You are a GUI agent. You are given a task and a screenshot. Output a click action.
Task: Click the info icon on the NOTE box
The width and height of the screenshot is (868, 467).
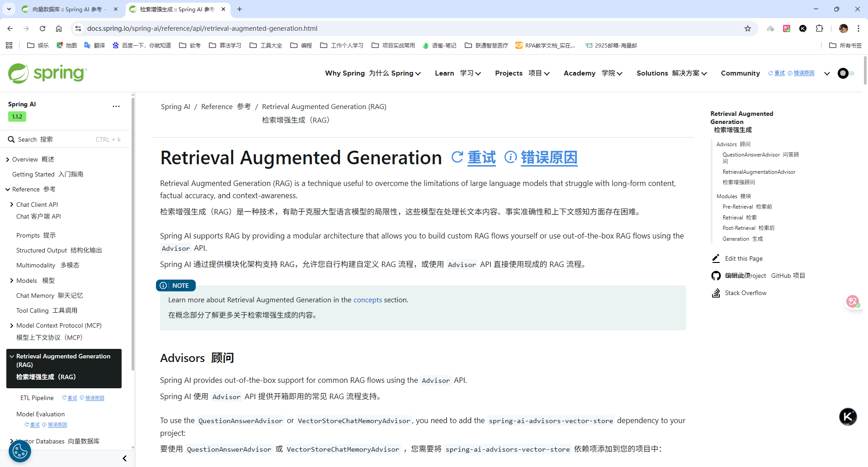click(163, 285)
